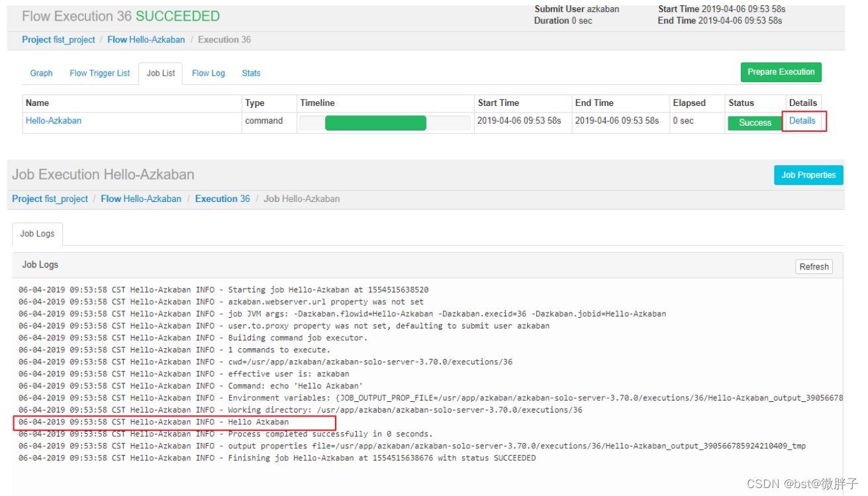Click the log line 'Starting job Hello-Azkaban'
Viewport: 868px width, 496px height.
[224, 289]
